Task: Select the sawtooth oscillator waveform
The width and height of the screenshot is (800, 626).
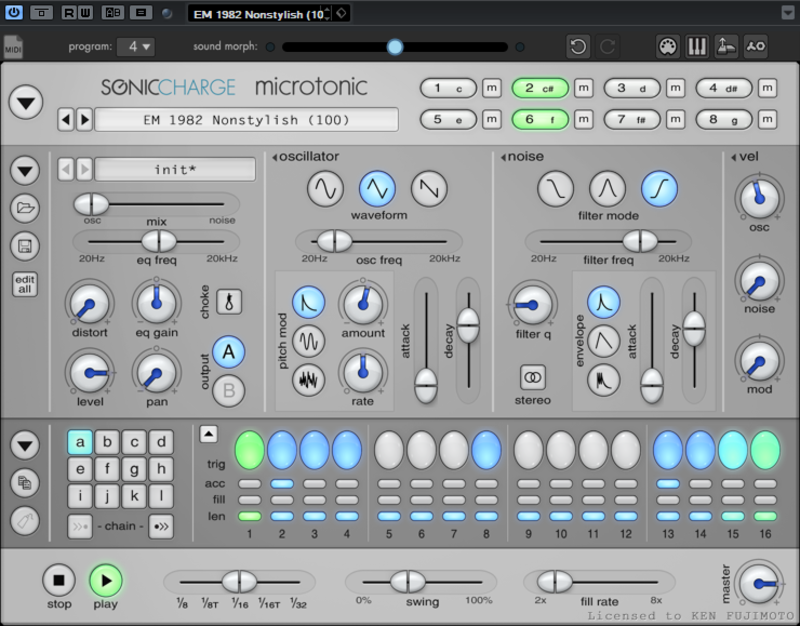Action: [429, 189]
